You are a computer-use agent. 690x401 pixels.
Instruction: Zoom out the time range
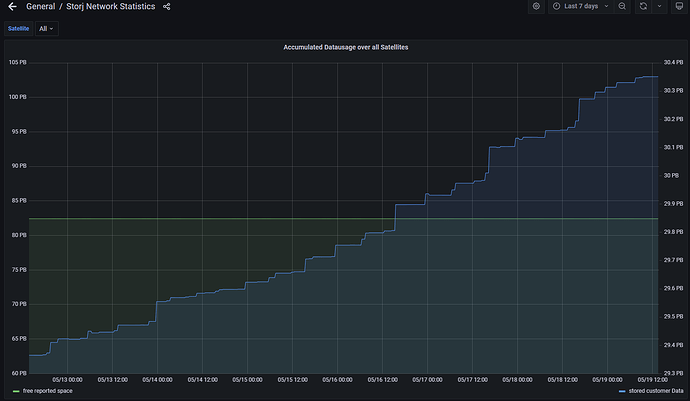click(622, 7)
